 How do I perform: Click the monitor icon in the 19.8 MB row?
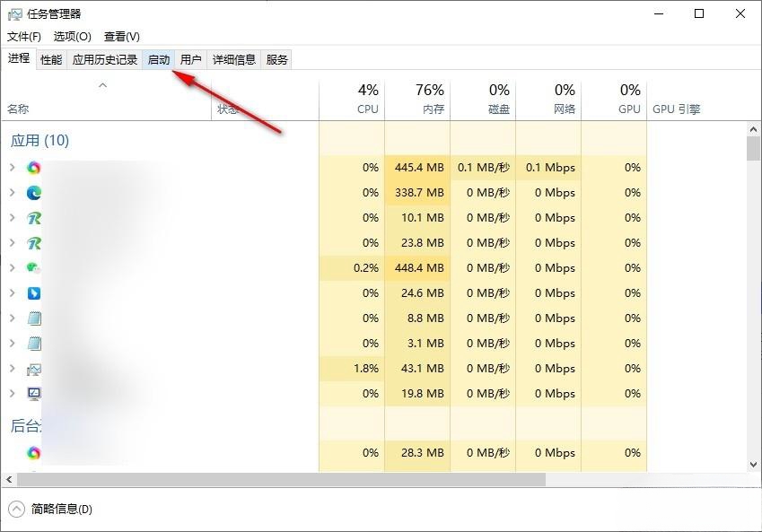coord(33,394)
